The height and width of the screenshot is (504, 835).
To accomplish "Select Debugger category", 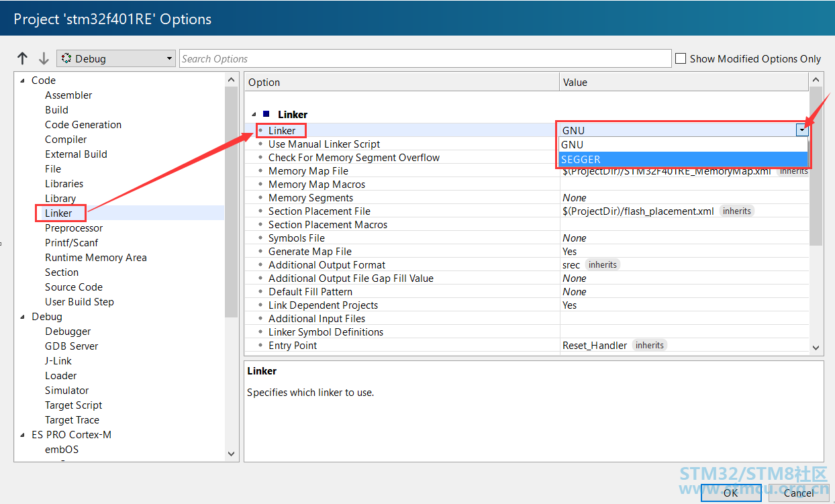I will (68, 332).
